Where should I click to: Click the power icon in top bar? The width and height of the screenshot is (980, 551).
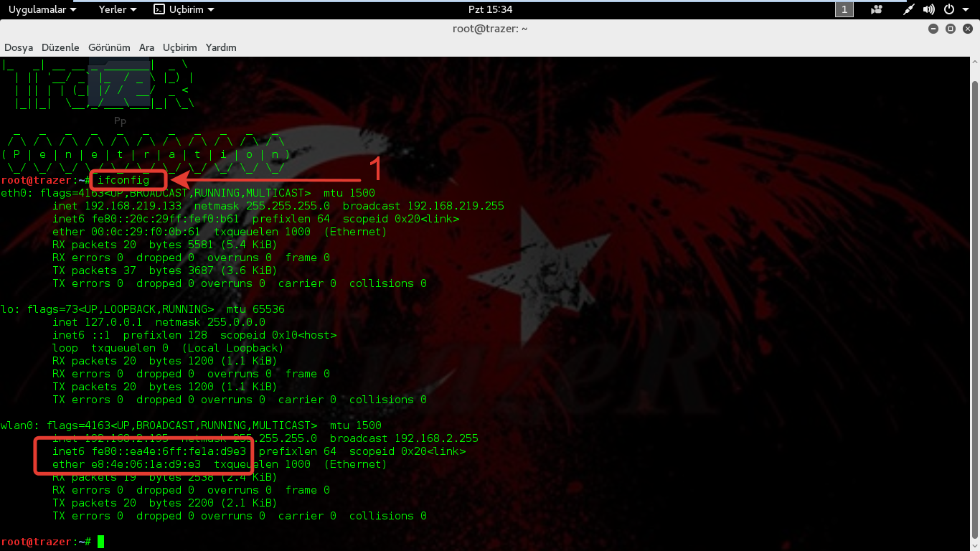(948, 9)
